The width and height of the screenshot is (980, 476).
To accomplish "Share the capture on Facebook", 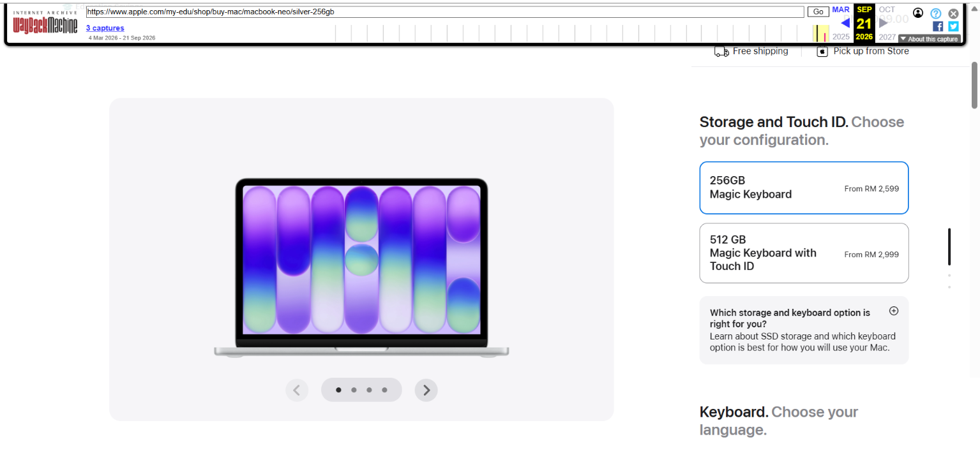I will click(938, 26).
